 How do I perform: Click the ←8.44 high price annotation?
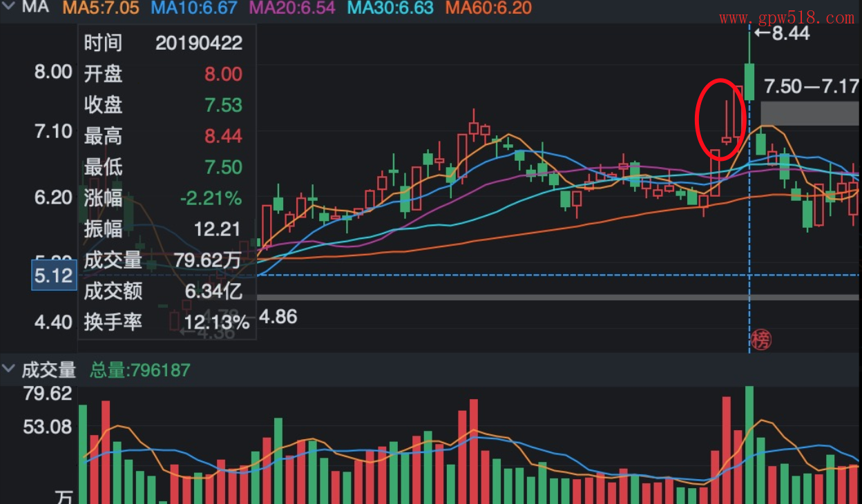coord(781,33)
